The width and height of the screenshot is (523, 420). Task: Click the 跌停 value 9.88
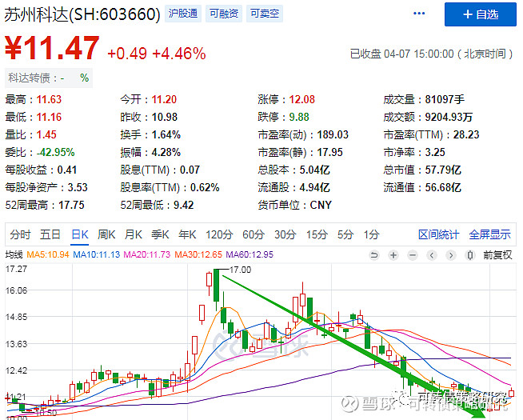click(x=299, y=117)
